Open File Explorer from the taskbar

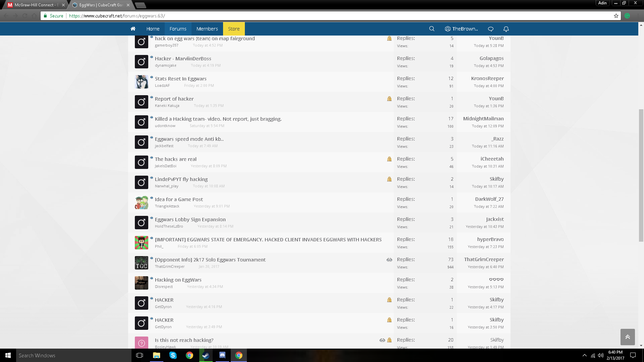pyautogui.click(x=156, y=355)
